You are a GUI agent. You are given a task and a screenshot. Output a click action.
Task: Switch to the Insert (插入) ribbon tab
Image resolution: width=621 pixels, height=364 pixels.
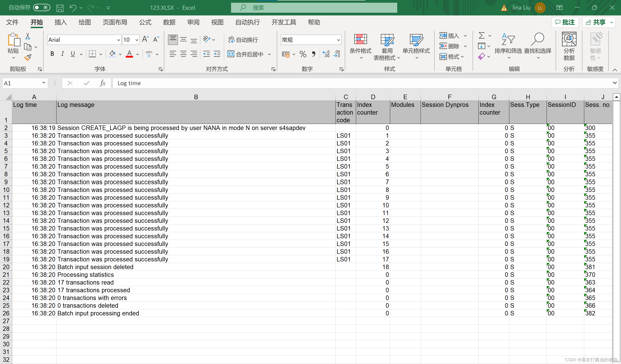point(61,22)
